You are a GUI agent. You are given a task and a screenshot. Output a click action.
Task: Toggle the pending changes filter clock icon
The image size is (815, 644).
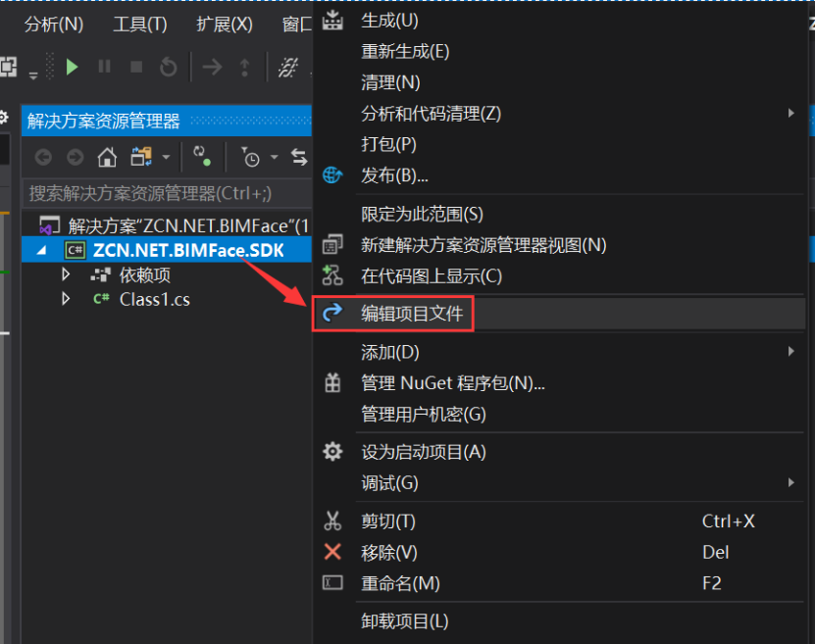coord(252,158)
